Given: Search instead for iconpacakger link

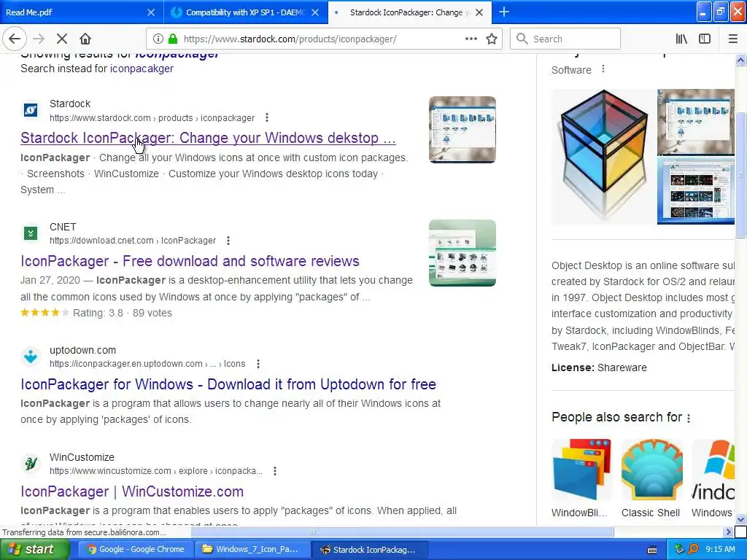Looking at the screenshot, I should coord(142,69).
